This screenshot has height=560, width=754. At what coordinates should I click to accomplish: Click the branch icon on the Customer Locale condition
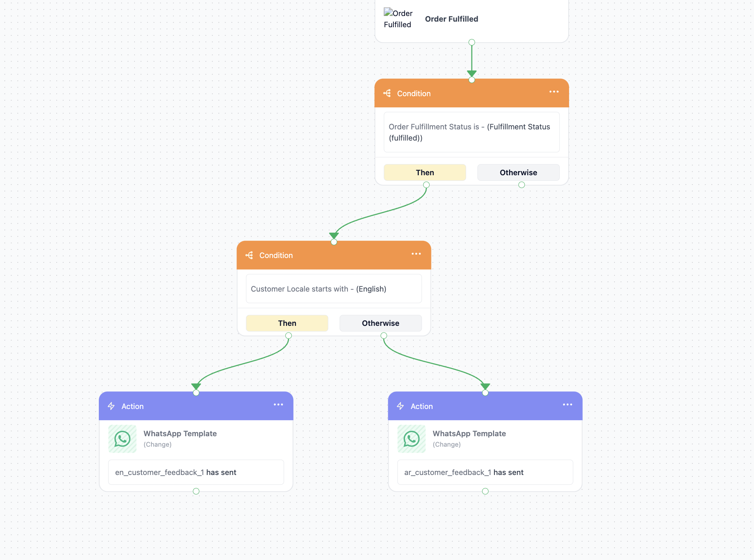click(x=249, y=255)
